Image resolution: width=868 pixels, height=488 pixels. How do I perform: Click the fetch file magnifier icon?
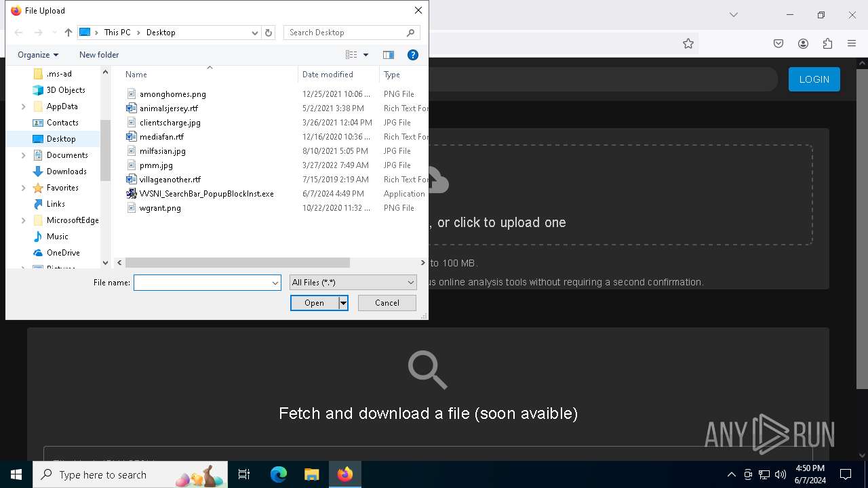tap(427, 369)
